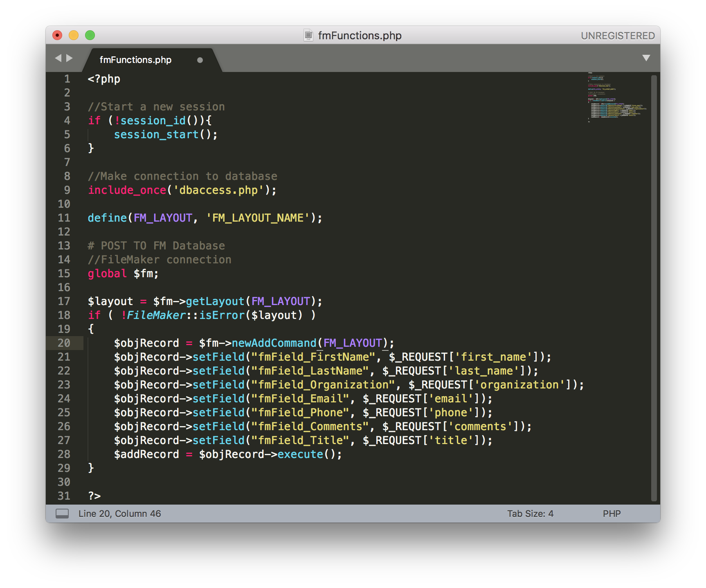Click the forward tab navigation arrow
The width and height of the screenshot is (706, 588).
[70, 58]
